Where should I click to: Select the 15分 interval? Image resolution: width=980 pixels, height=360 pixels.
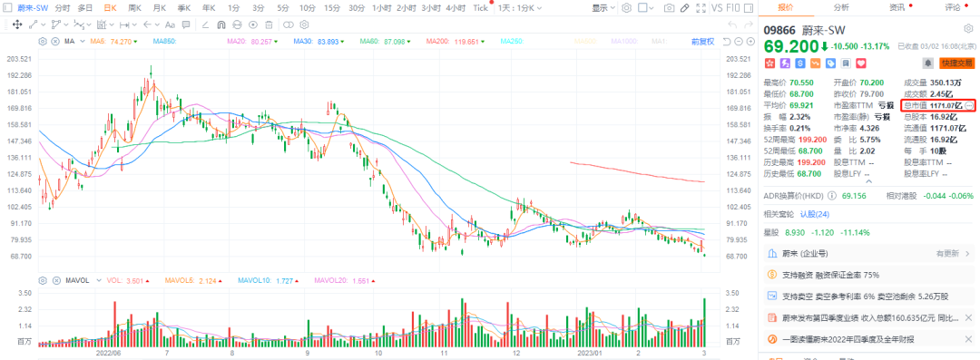tap(332, 8)
